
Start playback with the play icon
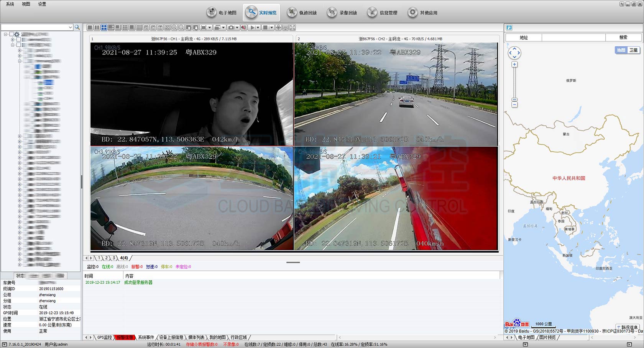click(x=252, y=28)
